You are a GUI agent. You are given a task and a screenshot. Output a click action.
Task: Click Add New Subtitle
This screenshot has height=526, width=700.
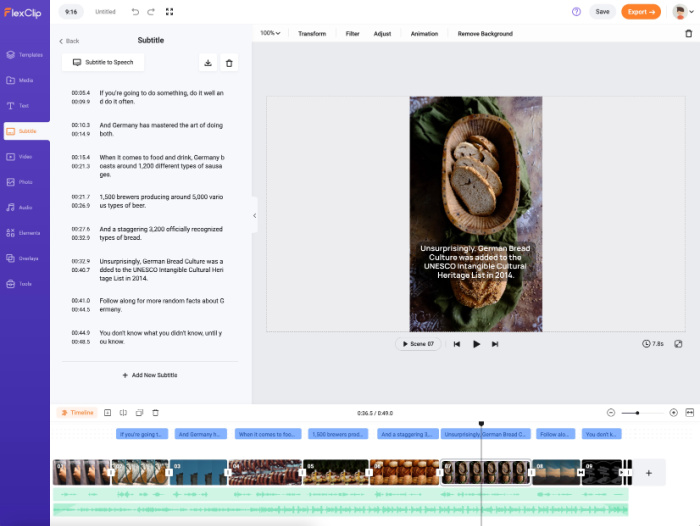pos(150,375)
